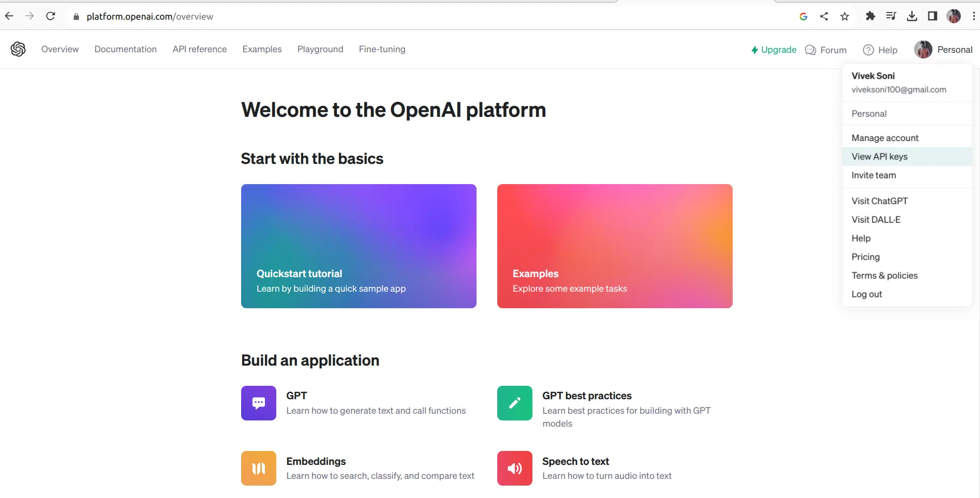Bookmark the page with the star icon
The height and width of the screenshot is (498, 980).
click(x=845, y=17)
